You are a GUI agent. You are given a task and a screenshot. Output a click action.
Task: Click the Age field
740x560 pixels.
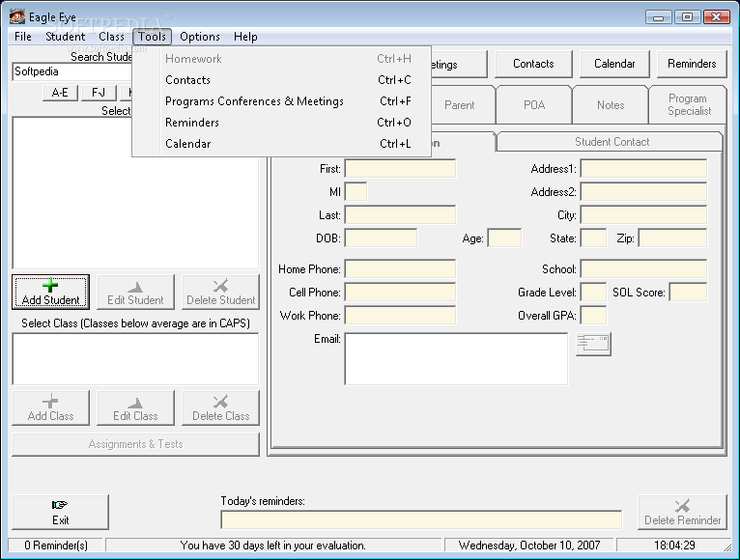pyautogui.click(x=504, y=238)
